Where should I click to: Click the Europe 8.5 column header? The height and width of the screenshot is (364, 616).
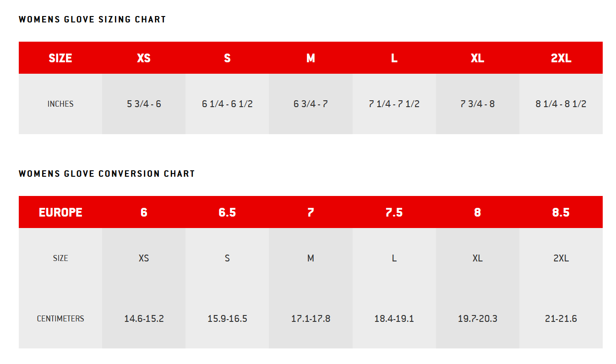[561, 212]
